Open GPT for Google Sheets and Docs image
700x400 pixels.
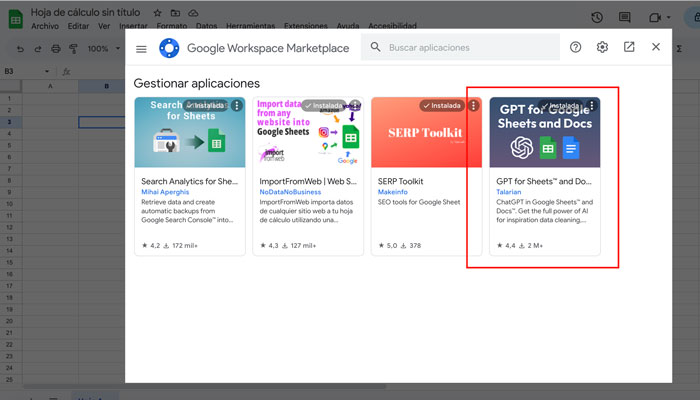[x=545, y=132]
